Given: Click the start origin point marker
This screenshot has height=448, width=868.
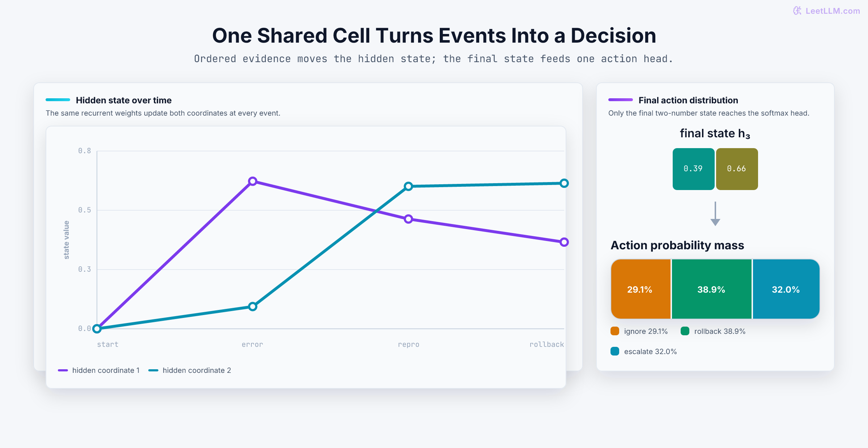Looking at the screenshot, I should 97,328.
